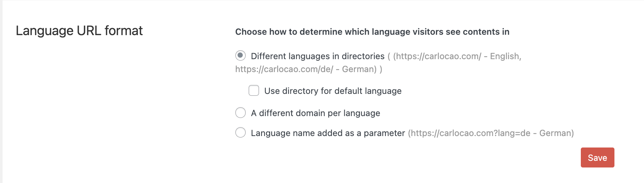This screenshot has width=644, height=183.
Task: Click the 'Use directory for default language' label
Action: point(333,91)
